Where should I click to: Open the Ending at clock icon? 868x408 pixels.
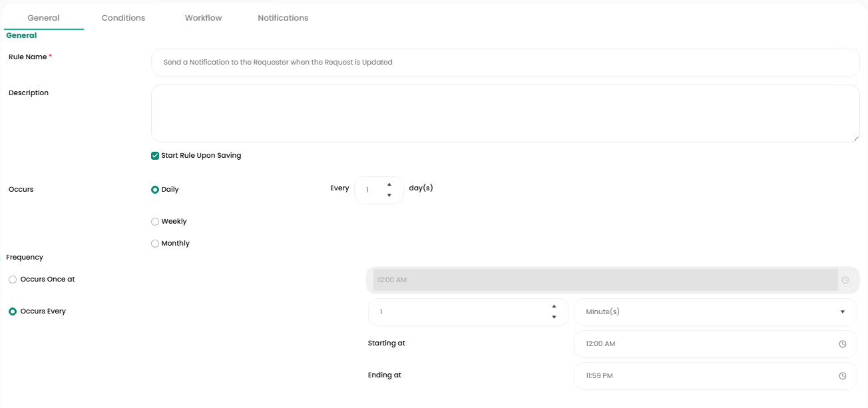(842, 376)
